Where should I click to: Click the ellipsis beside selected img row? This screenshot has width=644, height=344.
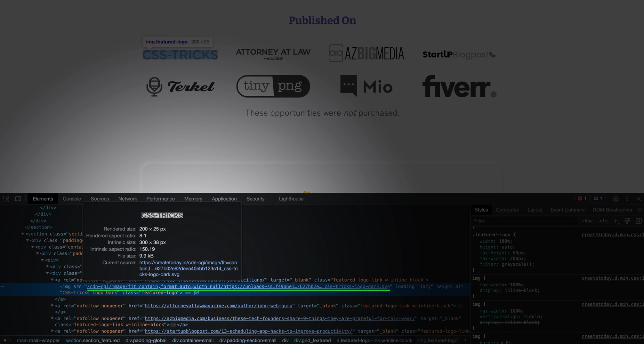pyautogui.click(x=3, y=287)
